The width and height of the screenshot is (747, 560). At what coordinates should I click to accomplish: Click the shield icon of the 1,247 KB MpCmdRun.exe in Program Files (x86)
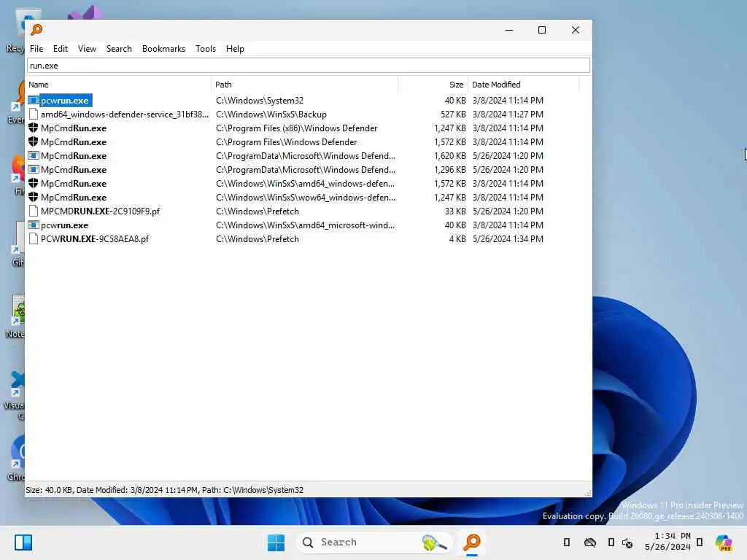34,128
